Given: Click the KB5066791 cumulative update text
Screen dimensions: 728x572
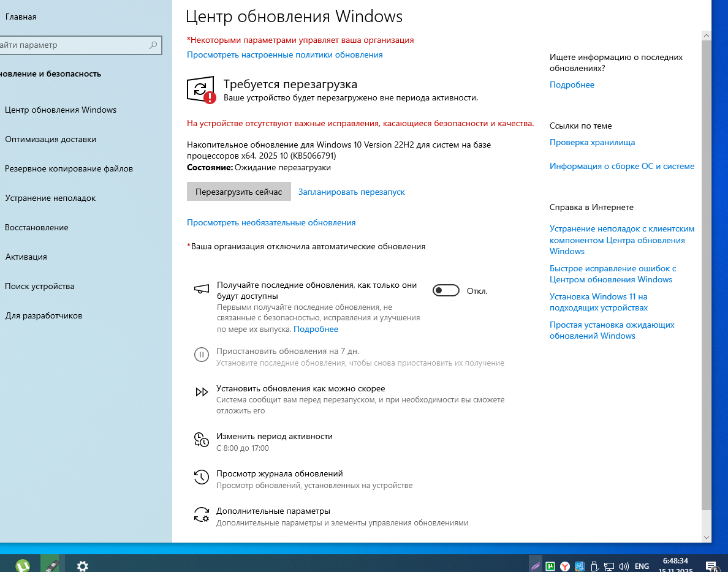Looking at the screenshot, I should (x=338, y=150).
